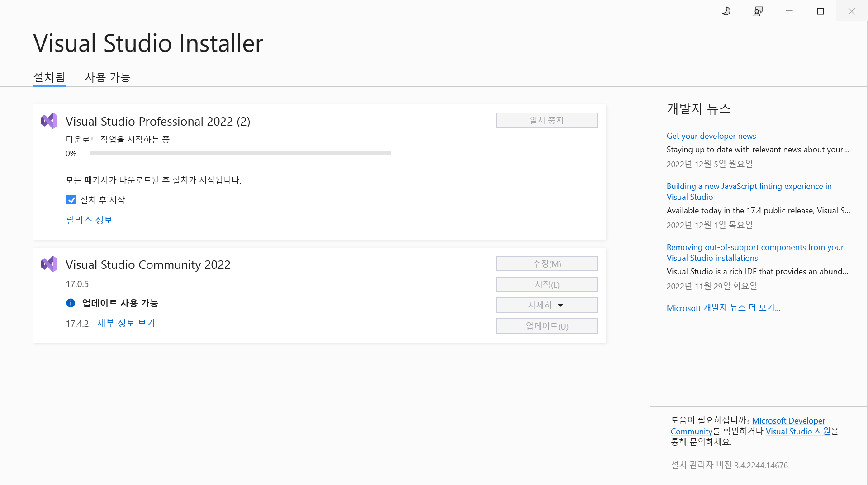Image resolution: width=868 pixels, height=485 pixels.
Task: Click Visual Studio Professional 2022 (2) title
Action: 158,121
